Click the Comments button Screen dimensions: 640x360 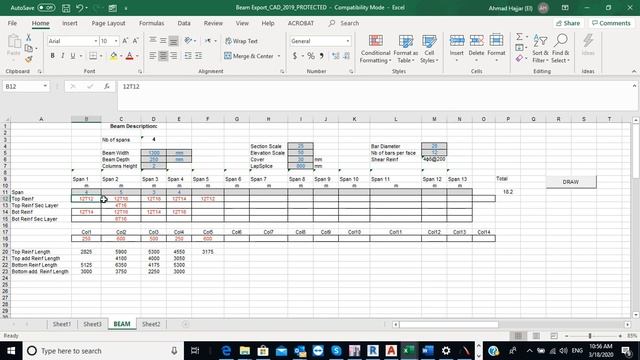pos(611,23)
